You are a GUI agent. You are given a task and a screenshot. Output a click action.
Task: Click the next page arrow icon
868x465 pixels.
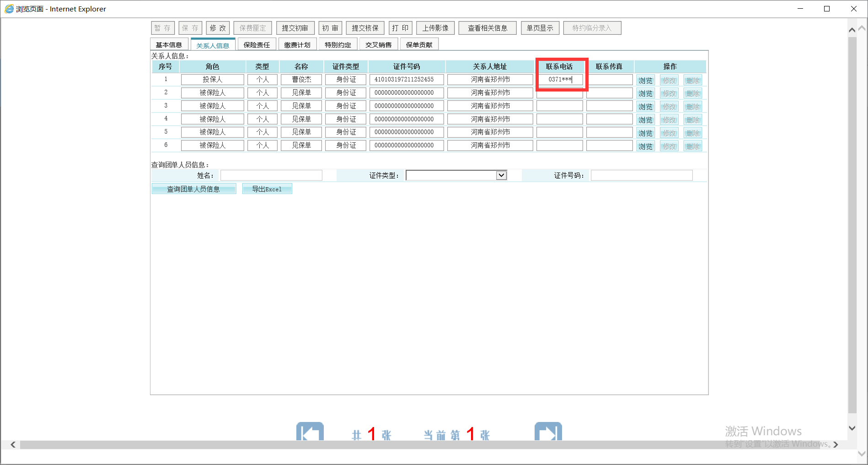tap(548, 431)
